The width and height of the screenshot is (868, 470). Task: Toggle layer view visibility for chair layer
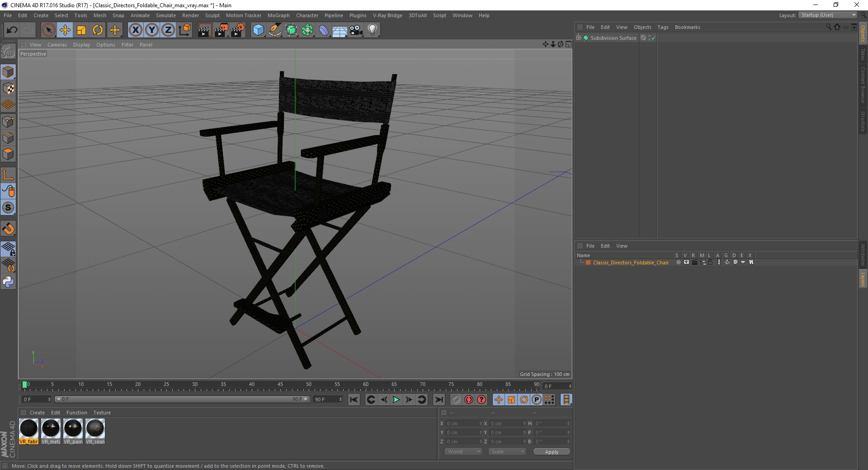(x=686, y=262)
